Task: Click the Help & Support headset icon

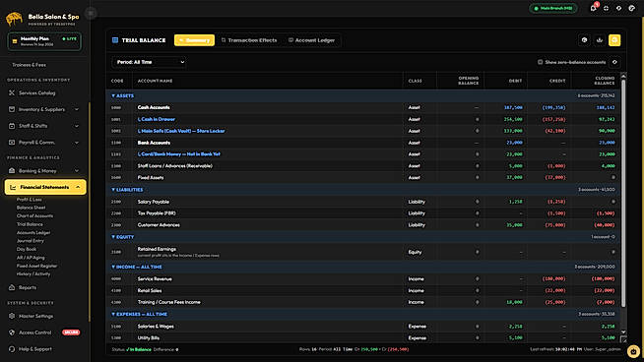Action: 12,349
